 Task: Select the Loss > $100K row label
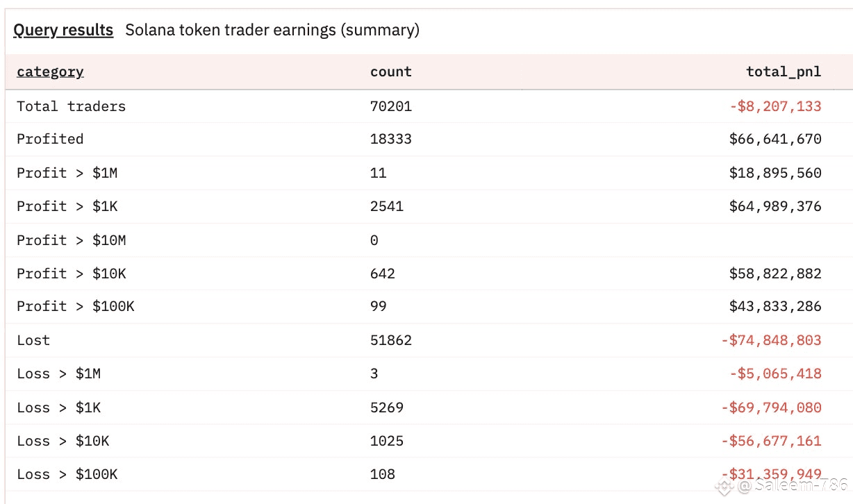click(67, 474)
